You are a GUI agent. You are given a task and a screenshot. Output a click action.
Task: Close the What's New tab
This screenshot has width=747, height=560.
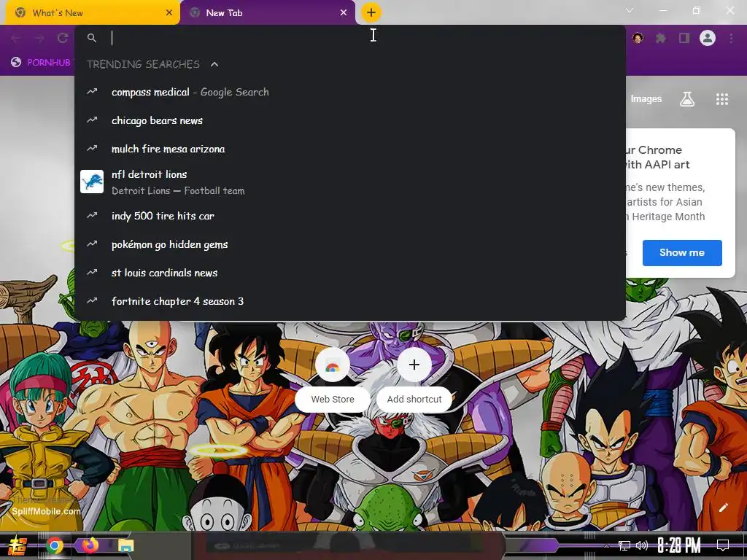(169, 13)
